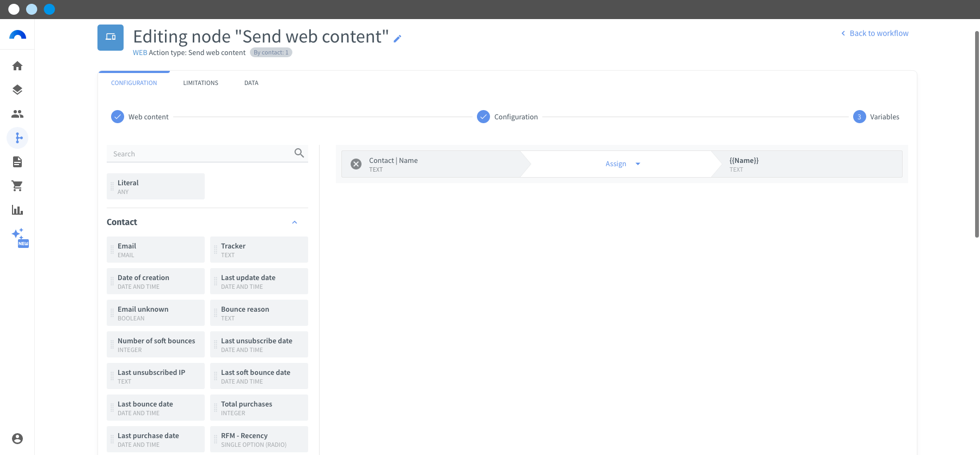The height and width of the screenshot is (455, 980).
Task: Open the Home icon in sidebar
Action: [17, 66]
